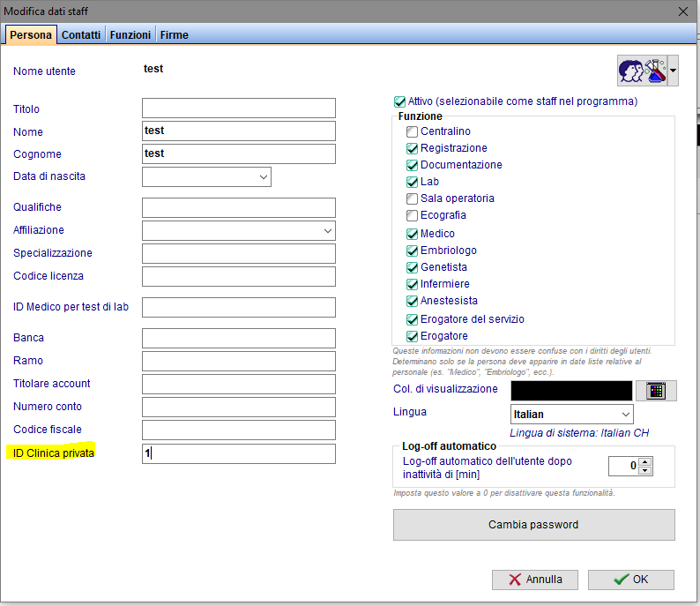Viewport: 700px width, 606px height.
Task: Click the ID Medico per test di lab field
Action: [239, 307]
